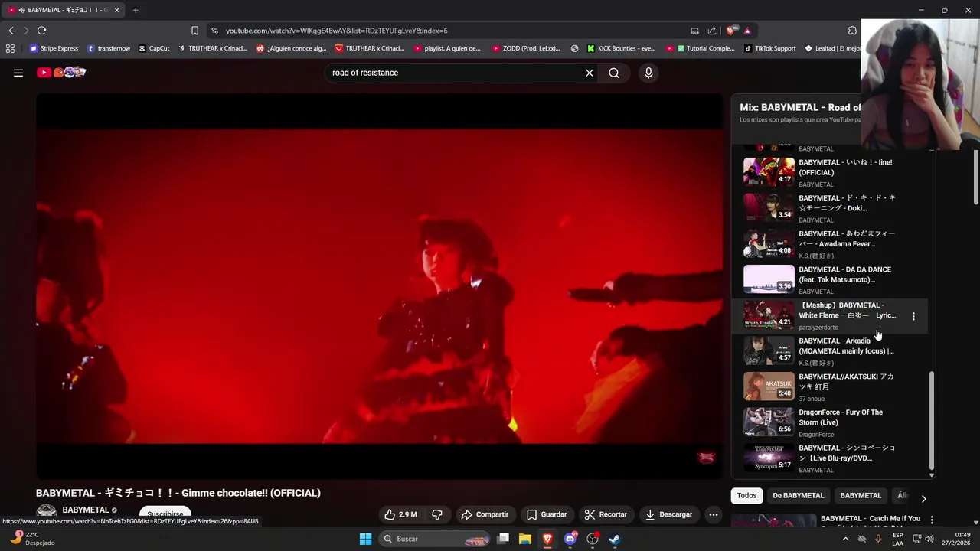Clip the video using Recortar
Screen dimensions: 980x551
(606, 514)
